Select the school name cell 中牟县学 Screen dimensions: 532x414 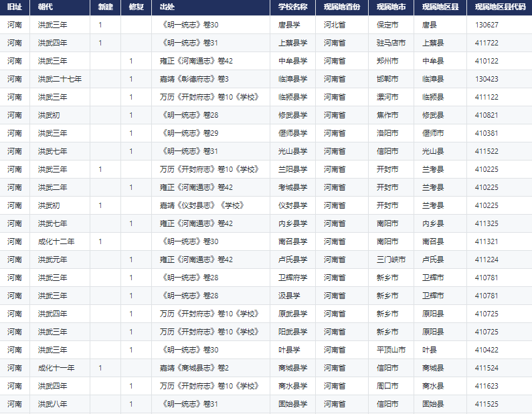pos(293,61)
